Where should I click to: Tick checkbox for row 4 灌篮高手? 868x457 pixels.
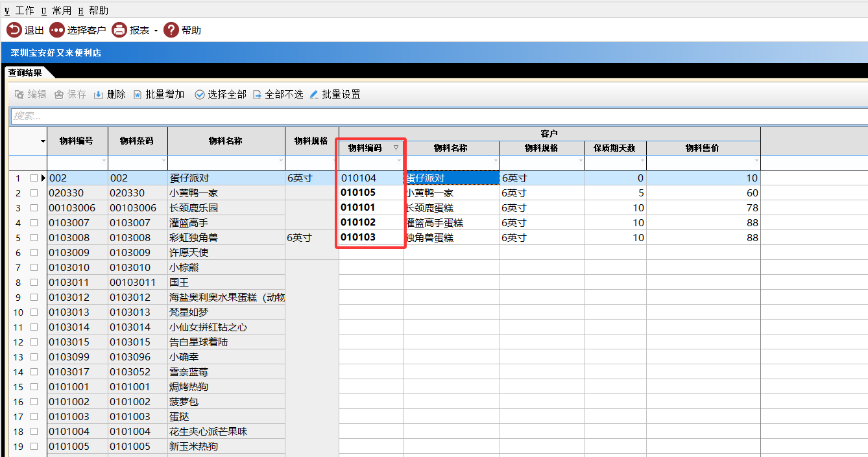pos(34,223)
